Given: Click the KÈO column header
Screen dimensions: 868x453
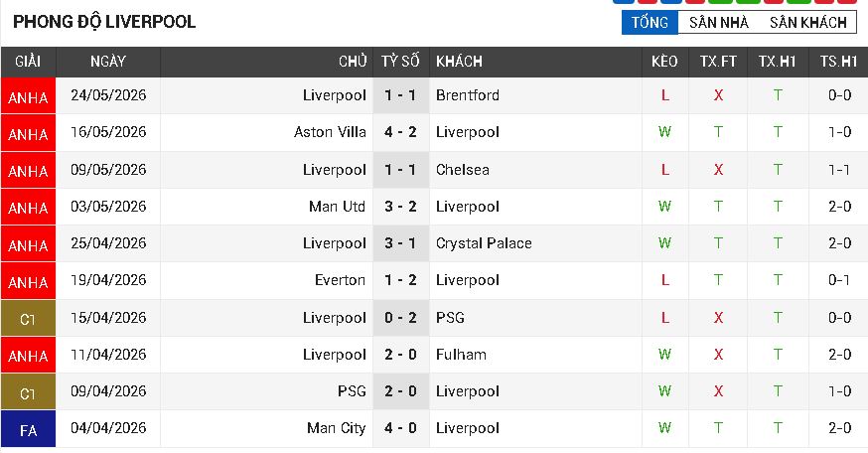Looking at the screenshot, I should [x=664, y=62].
